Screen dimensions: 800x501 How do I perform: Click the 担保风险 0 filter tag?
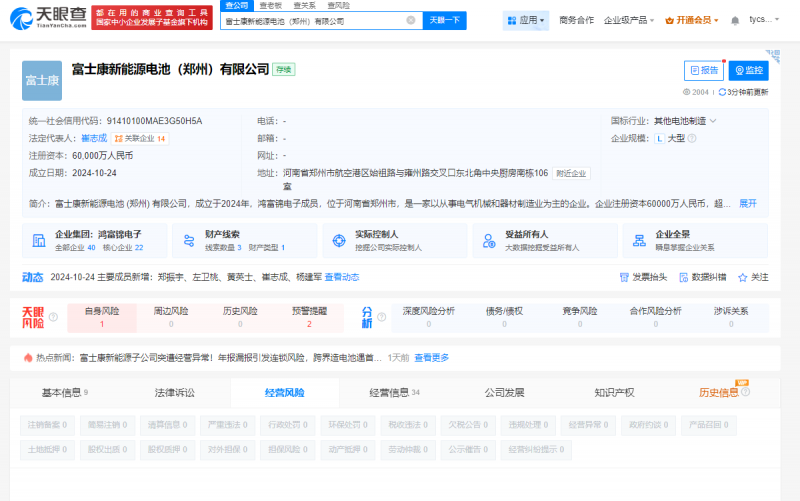(288, 450)
